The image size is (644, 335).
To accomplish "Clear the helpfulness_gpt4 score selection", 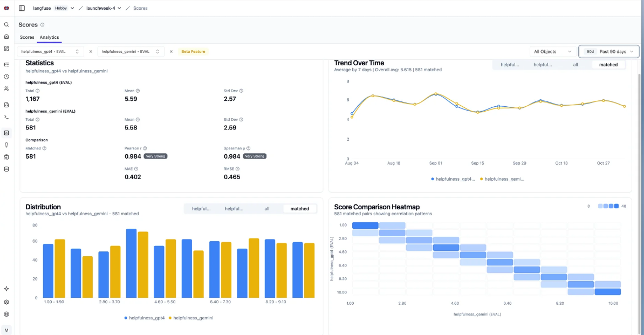I will 91,52.
